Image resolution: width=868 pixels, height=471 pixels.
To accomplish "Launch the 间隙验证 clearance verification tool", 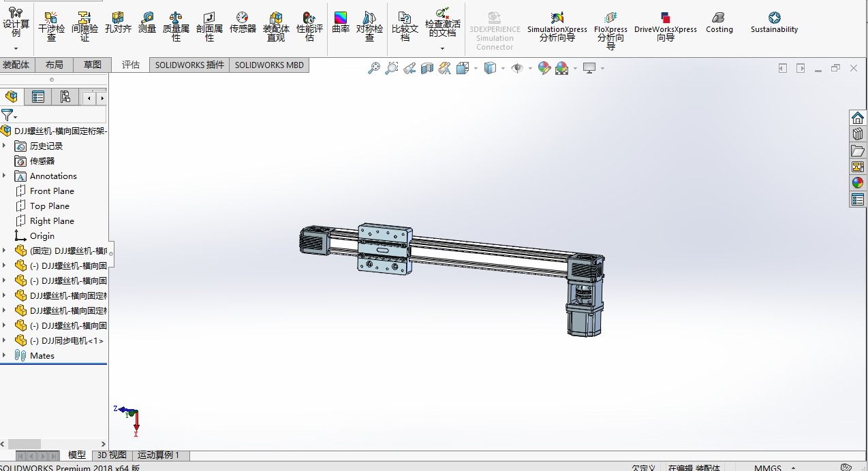I will click(x=84, y=27).
